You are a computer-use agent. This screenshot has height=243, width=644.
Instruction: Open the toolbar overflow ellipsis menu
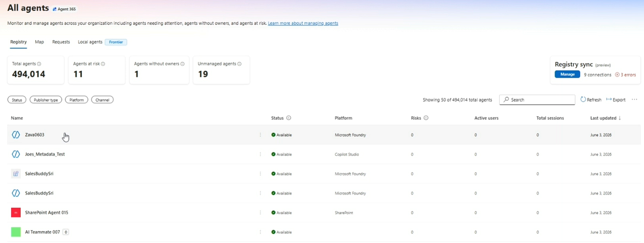coord(635,99)
